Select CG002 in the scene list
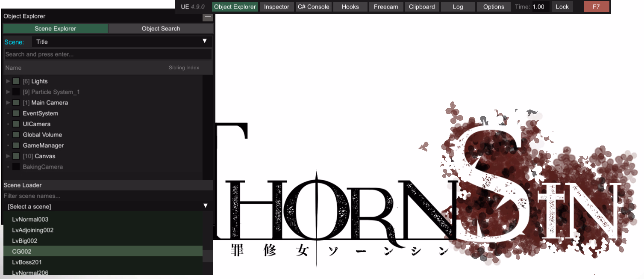The height and width of the screenshot is (279, 644). click(103, 251)
